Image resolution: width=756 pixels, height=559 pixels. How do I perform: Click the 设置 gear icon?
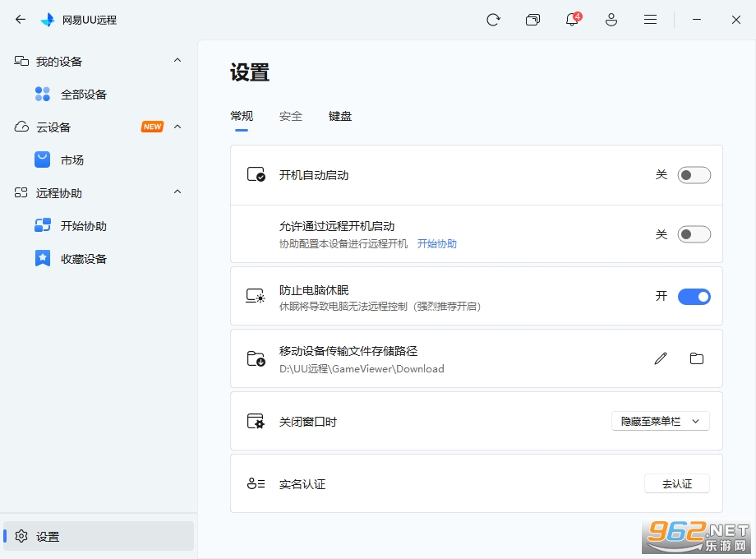click(21, 536)
